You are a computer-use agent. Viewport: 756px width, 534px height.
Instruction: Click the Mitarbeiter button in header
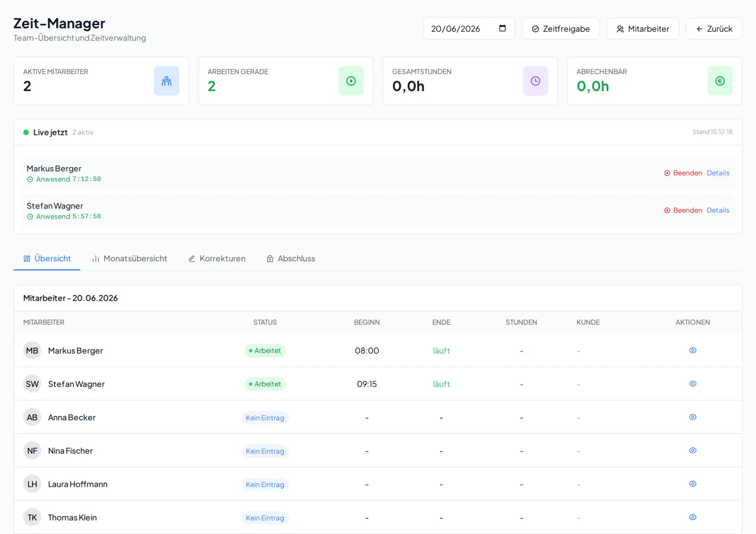point(643,29)
